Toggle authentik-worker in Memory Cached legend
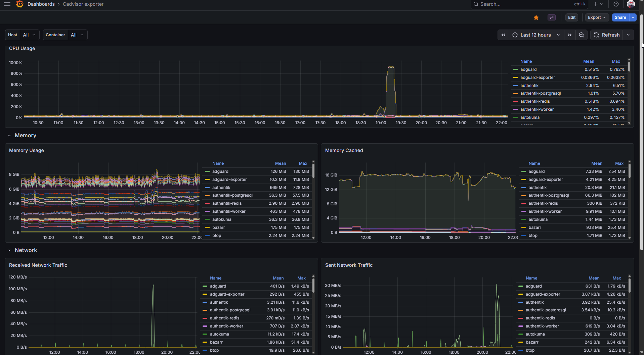Image resolution: width=644 pixels, height=355 pixels. pyautogui.click(x=545, y=211)
